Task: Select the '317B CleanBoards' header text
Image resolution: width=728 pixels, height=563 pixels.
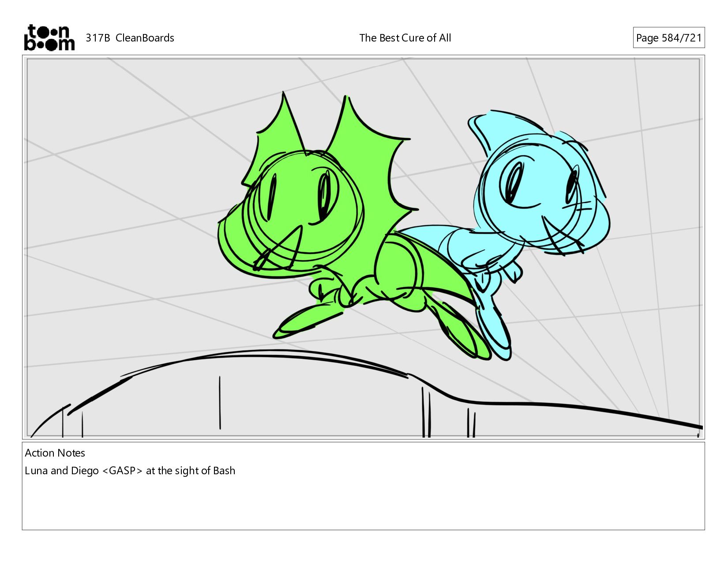Action: tap(130, 38)
